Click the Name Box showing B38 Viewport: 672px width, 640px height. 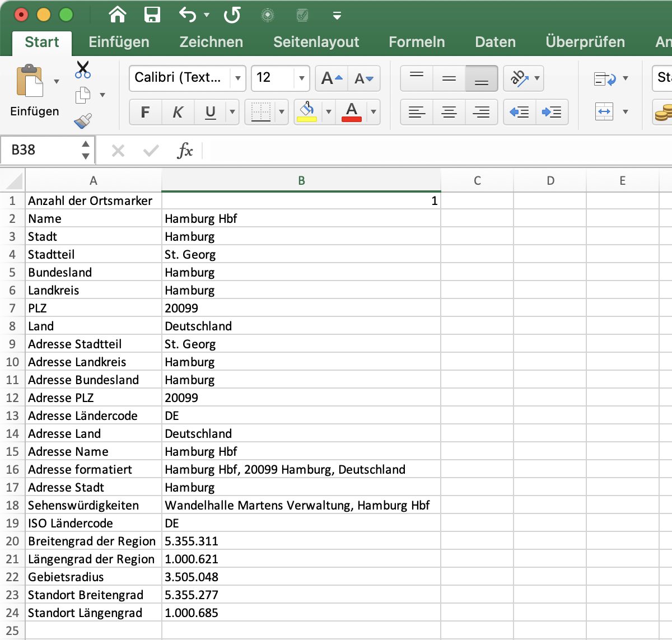pos(40,150)
